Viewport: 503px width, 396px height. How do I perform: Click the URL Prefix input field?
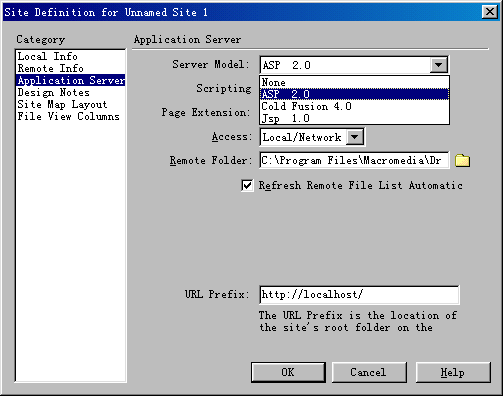click(359, 295)
